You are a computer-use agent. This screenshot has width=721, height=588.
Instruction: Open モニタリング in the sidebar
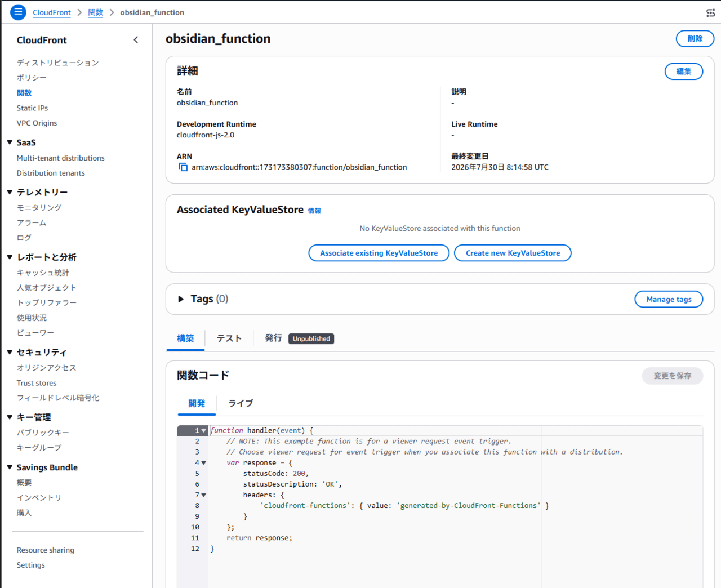(x=39, y=208)
